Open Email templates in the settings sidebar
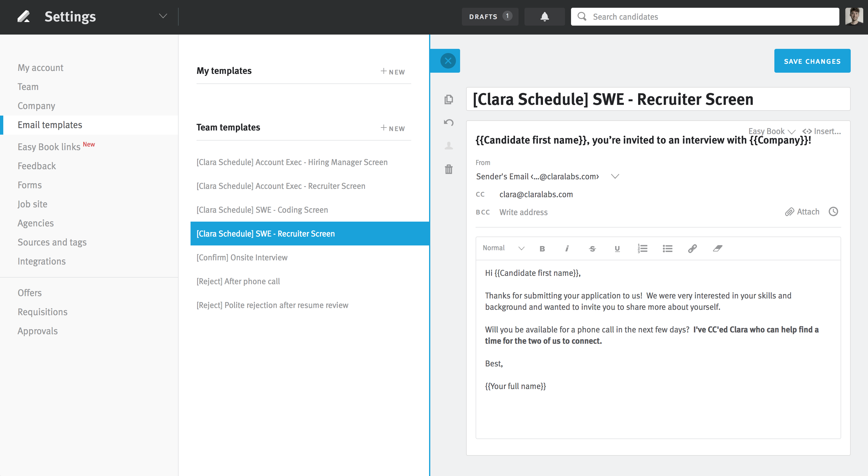The height and width of the screenshot is (476, 868). point(49,125)
